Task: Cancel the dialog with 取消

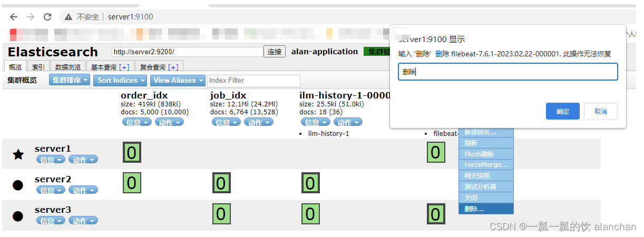Action: click(600, 111)
